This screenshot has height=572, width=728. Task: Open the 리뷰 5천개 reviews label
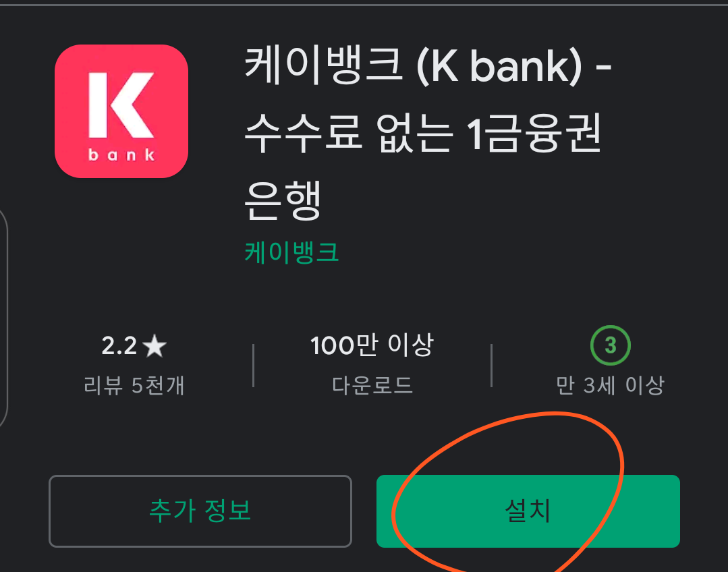coord(134,385)
